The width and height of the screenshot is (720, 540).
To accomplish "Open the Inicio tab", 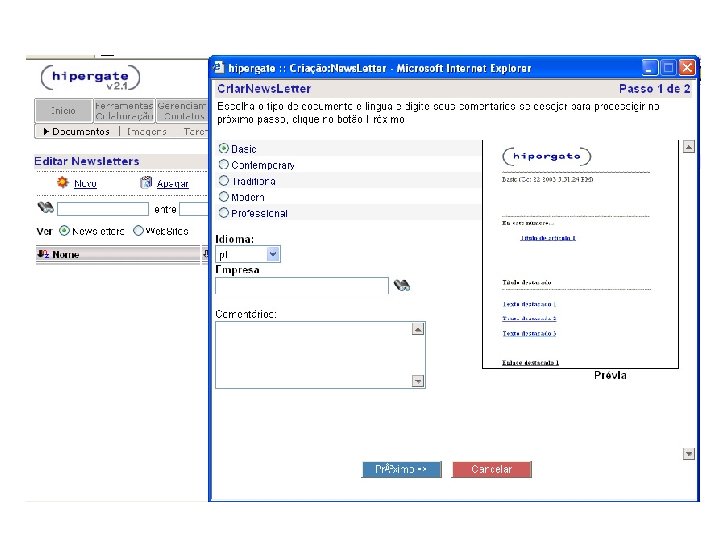I will [63, 111].
